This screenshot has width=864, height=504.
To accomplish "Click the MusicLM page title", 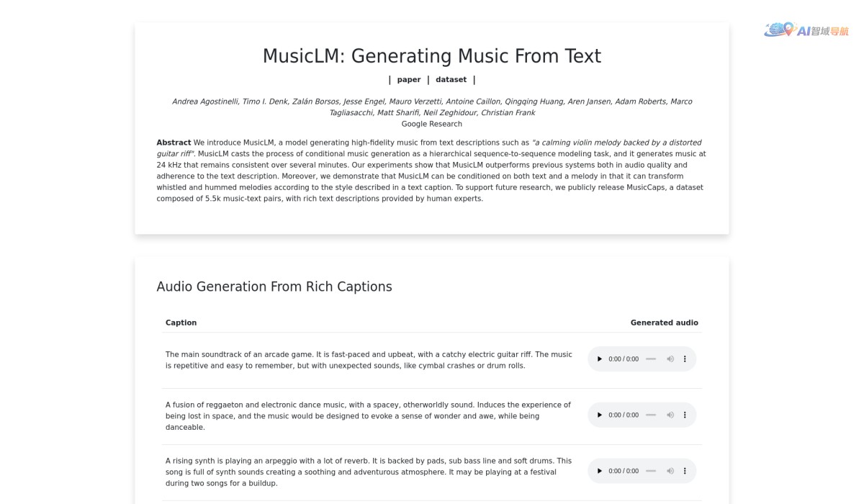I will [431, 55].
